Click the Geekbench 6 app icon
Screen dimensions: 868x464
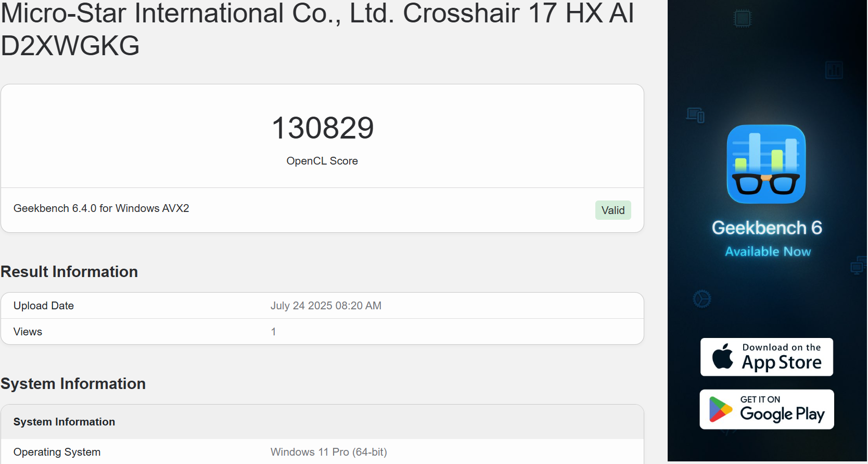766,164
